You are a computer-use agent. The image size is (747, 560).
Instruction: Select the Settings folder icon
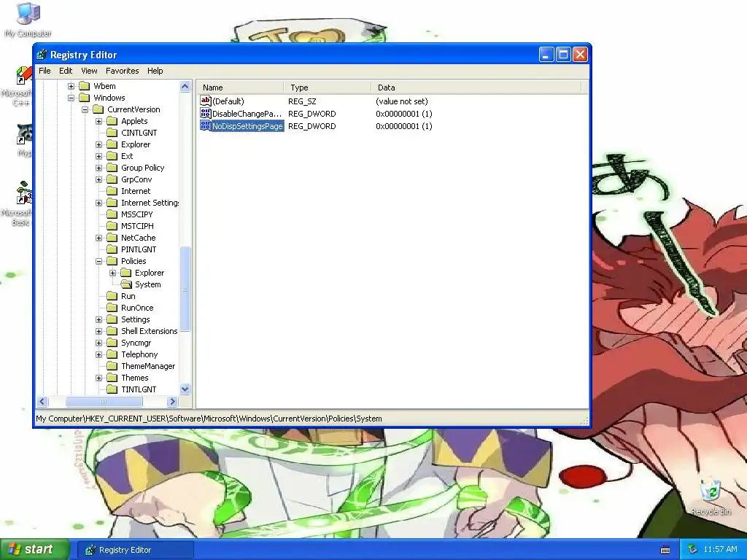[x=112, y=319]
